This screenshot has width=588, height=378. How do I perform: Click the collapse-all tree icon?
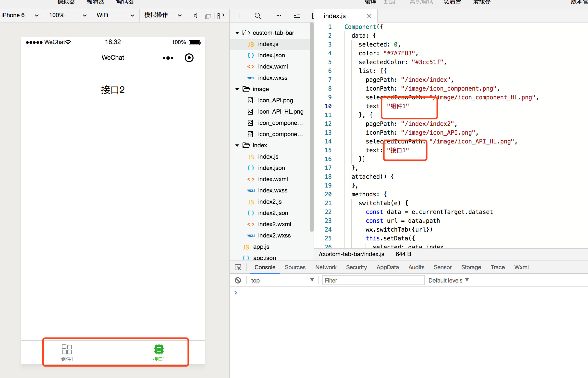(297, 16)
